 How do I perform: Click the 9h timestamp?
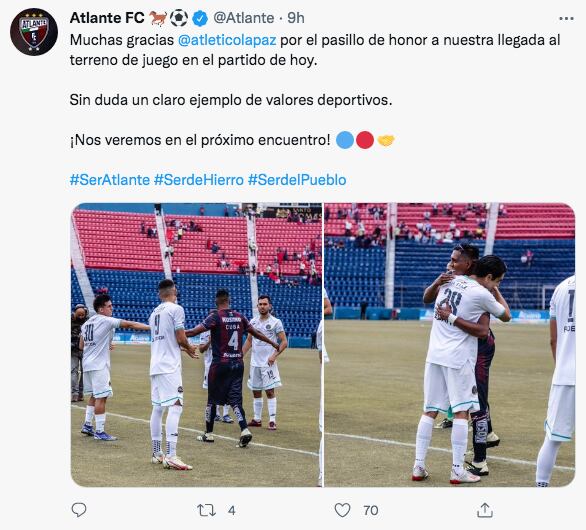296,18
